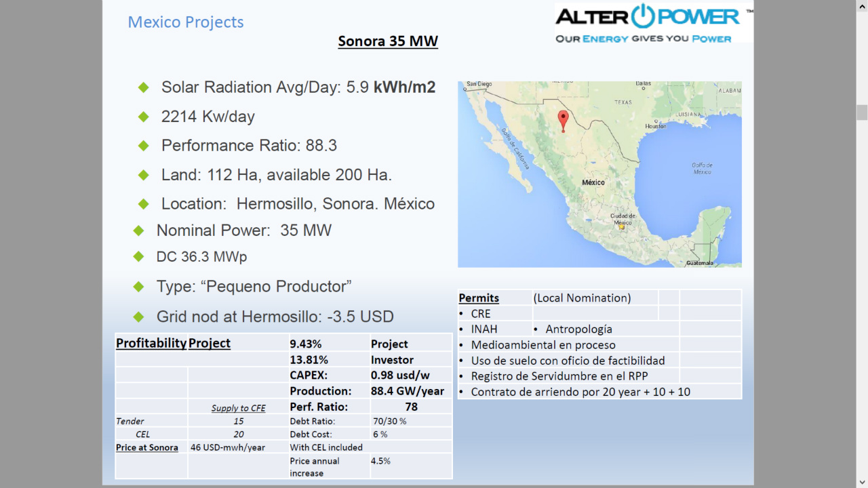
Task: Select the '2214 Kw/day' bullet text
Action: pos(208,117)
